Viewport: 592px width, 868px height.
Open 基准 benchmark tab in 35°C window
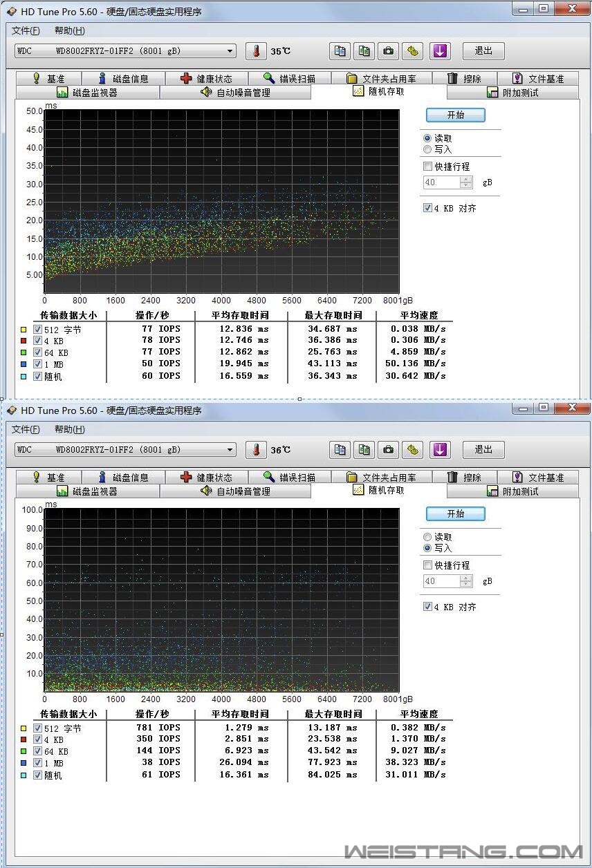click(x=48, y=79)
